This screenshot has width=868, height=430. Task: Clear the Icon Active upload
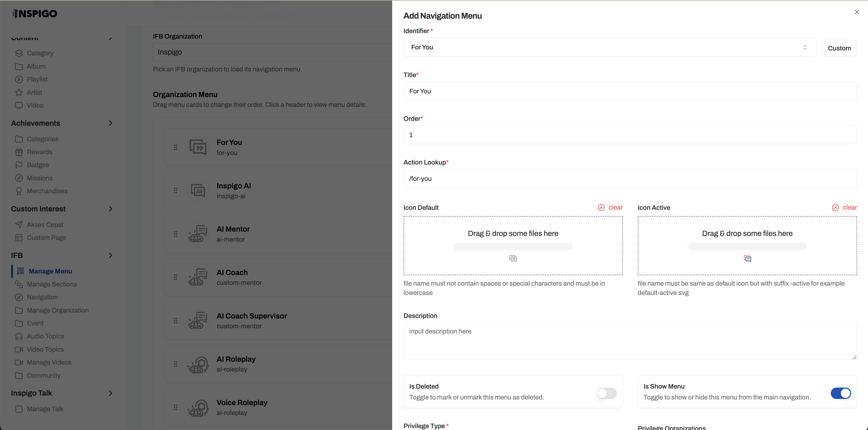click(844, 207)
